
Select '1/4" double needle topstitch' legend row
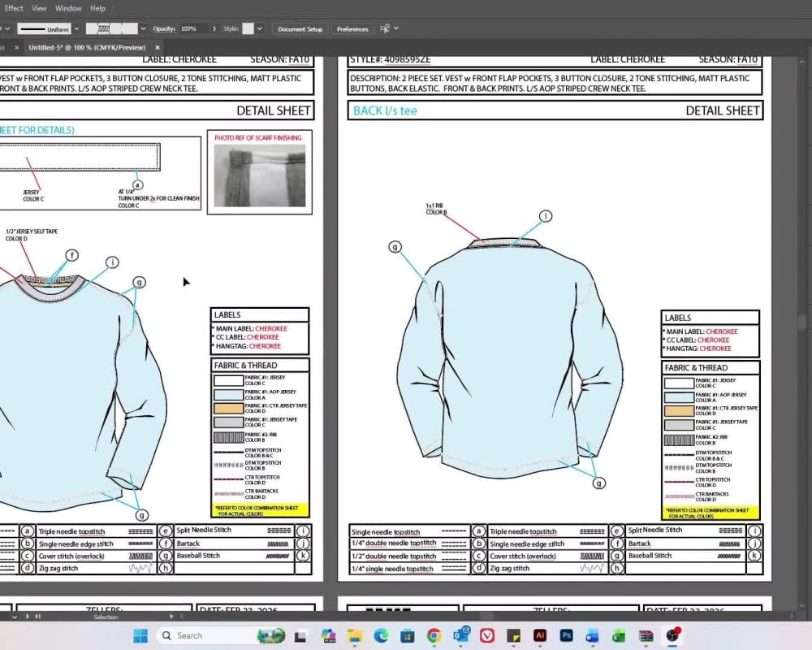tap(409, 544)
